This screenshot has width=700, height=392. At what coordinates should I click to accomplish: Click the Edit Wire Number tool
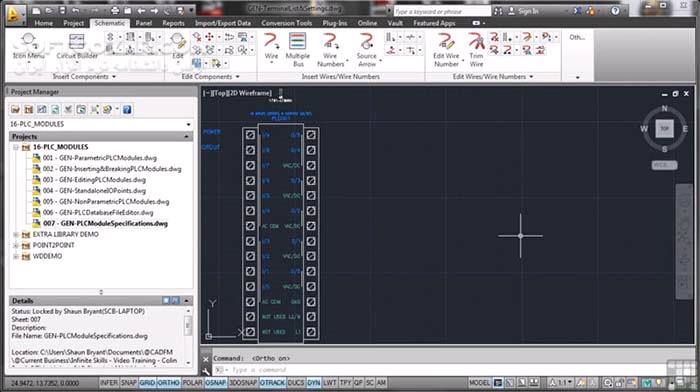tap(446, 50)
